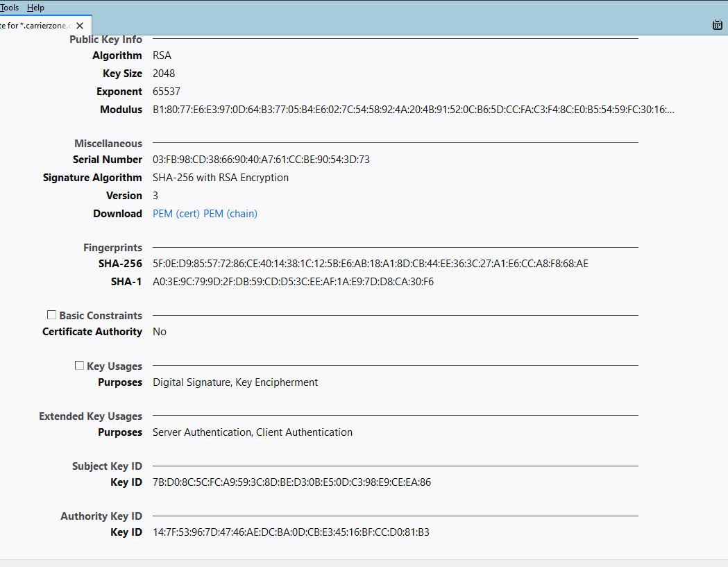Click the Key Usages purposes text

[235, 382]
